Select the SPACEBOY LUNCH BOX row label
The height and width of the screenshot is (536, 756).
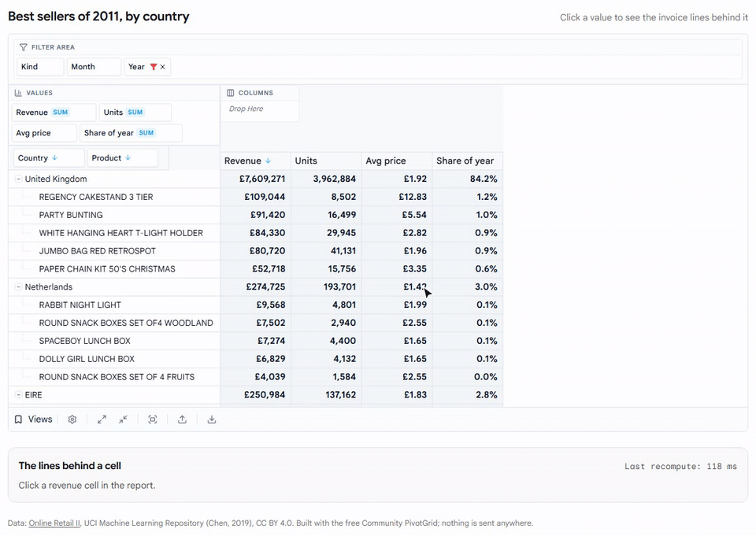(85, 341)
